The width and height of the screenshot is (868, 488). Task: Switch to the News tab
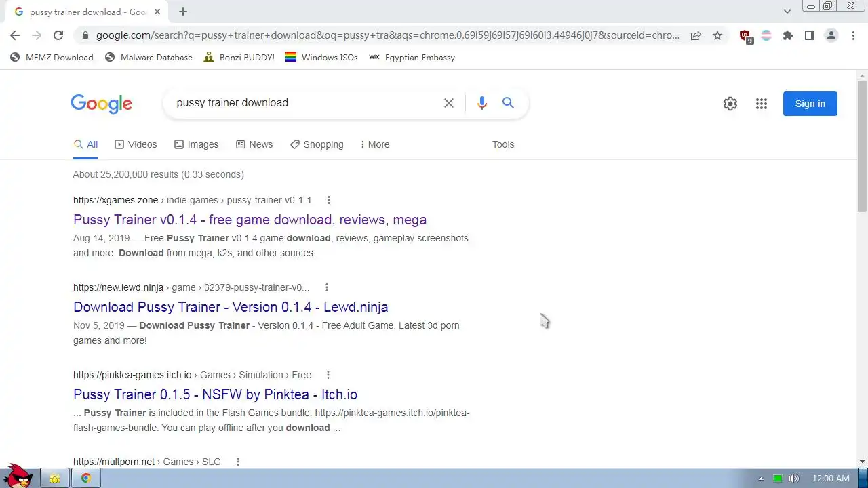(254, 144)
